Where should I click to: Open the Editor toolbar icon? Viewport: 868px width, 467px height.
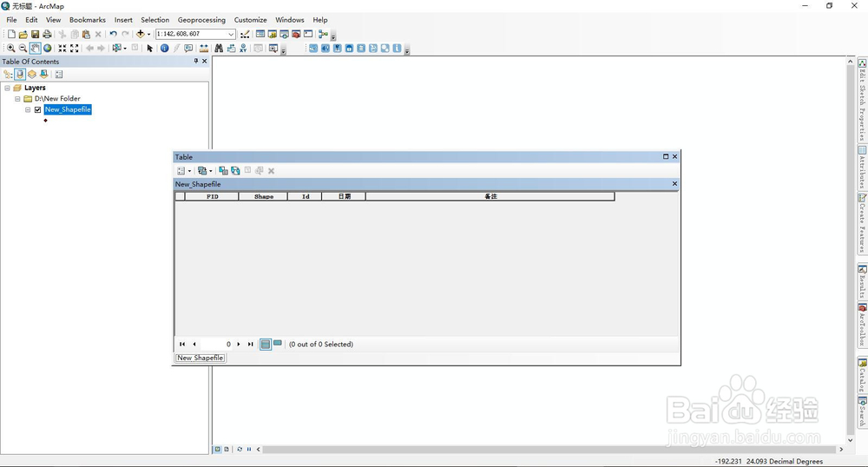click(x=245, y=35)
